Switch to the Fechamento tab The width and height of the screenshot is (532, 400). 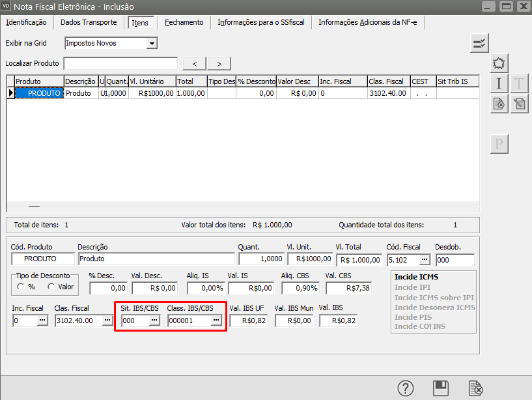[x=184, y=22]
